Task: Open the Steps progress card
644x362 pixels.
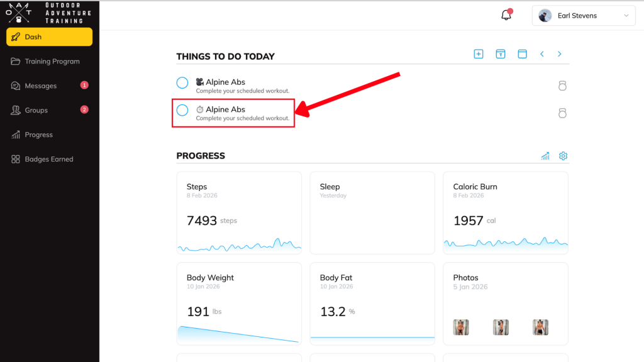Action: coord(239,213)
